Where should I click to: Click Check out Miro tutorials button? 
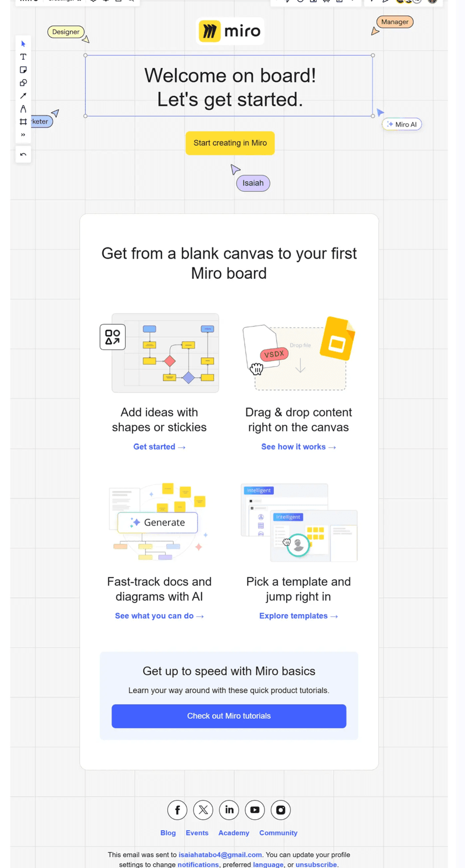click(x=229, y=716)
